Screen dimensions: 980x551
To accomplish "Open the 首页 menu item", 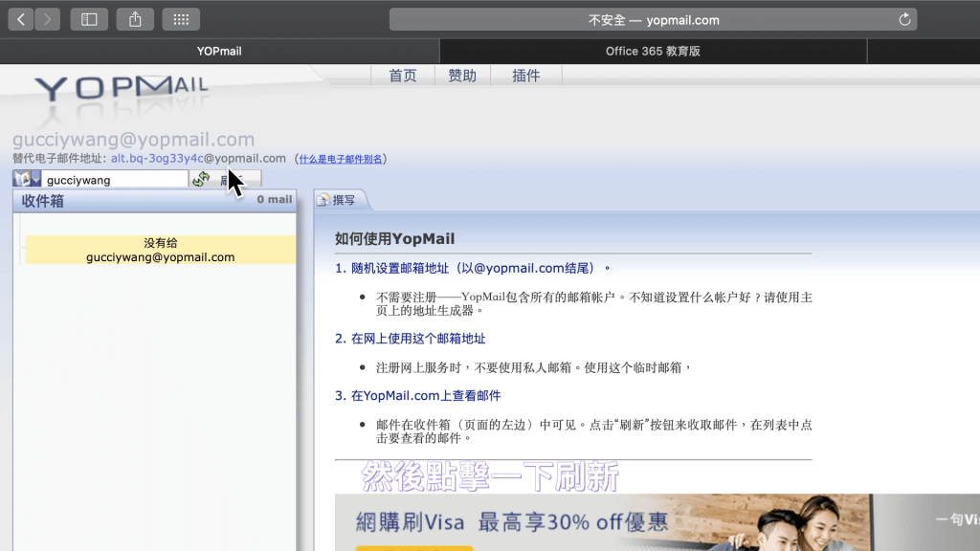I will pos(403,76).
